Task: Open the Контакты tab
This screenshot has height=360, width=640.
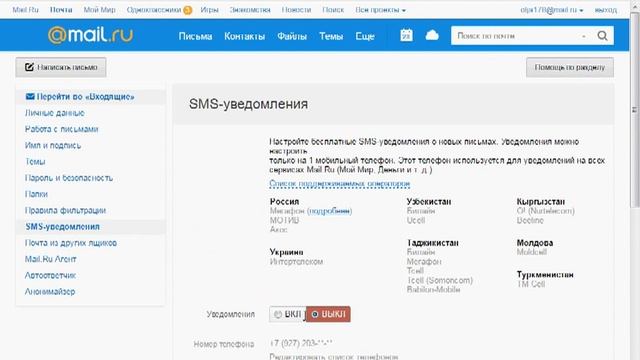Action: pos(244,36)
